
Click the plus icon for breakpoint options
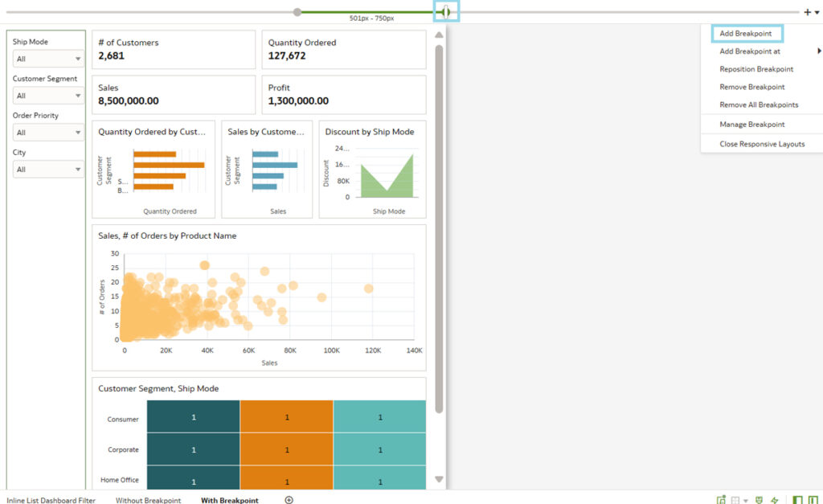tap(807, 12)
